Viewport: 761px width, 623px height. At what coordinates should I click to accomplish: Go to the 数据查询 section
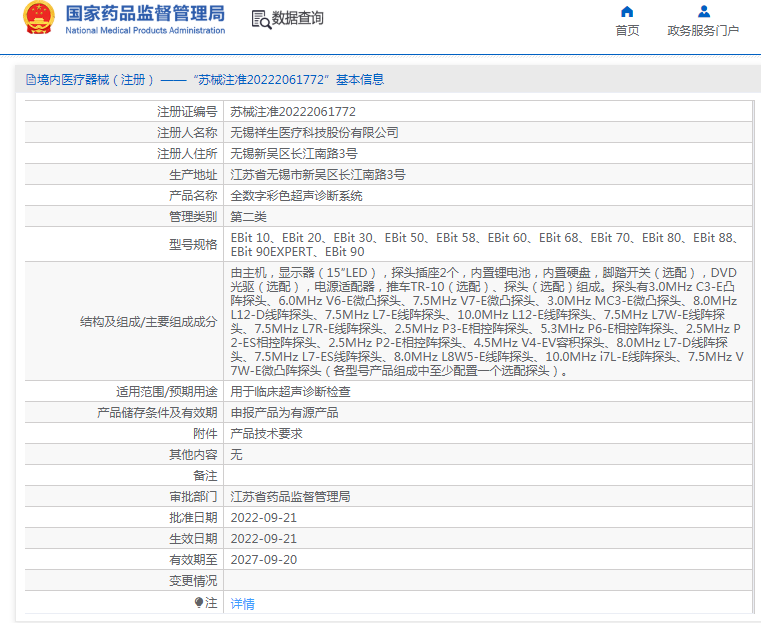[297, 19]
